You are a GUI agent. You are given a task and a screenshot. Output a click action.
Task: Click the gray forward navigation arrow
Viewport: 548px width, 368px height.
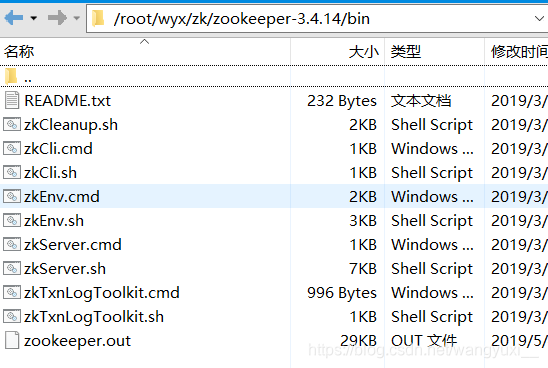tap(57, 18)
